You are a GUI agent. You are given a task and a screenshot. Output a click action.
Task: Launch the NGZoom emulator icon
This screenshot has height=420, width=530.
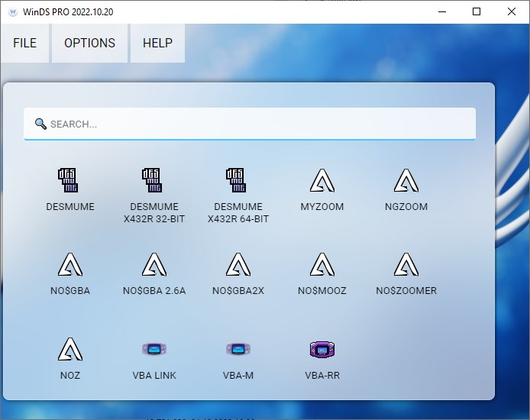(x=406, y=181)
